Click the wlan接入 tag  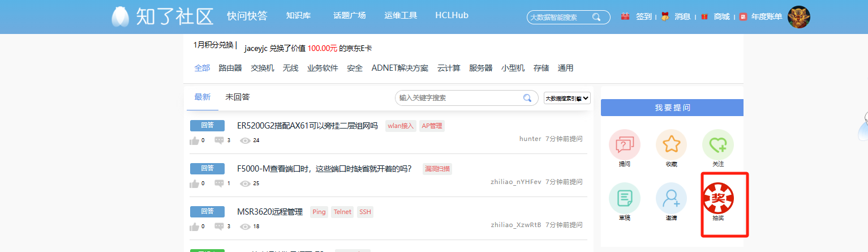[401, 126]
